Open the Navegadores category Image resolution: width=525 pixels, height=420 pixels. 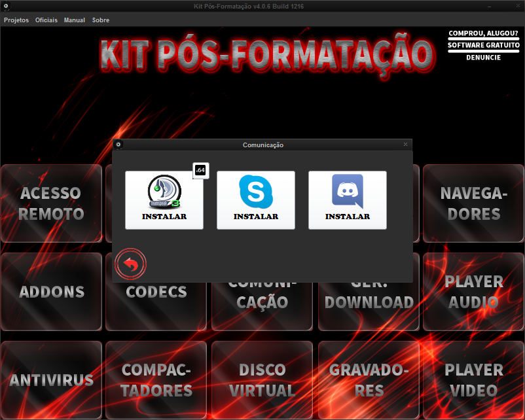point(470,203)
